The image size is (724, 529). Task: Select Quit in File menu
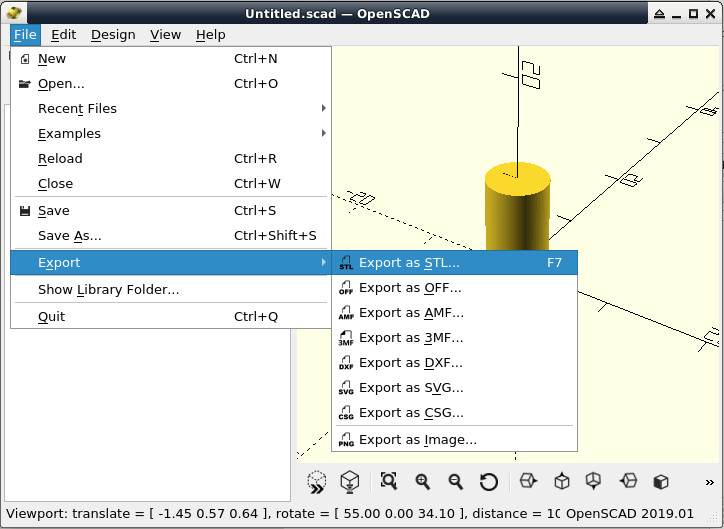pyautogui.click(x=51, y=316)
